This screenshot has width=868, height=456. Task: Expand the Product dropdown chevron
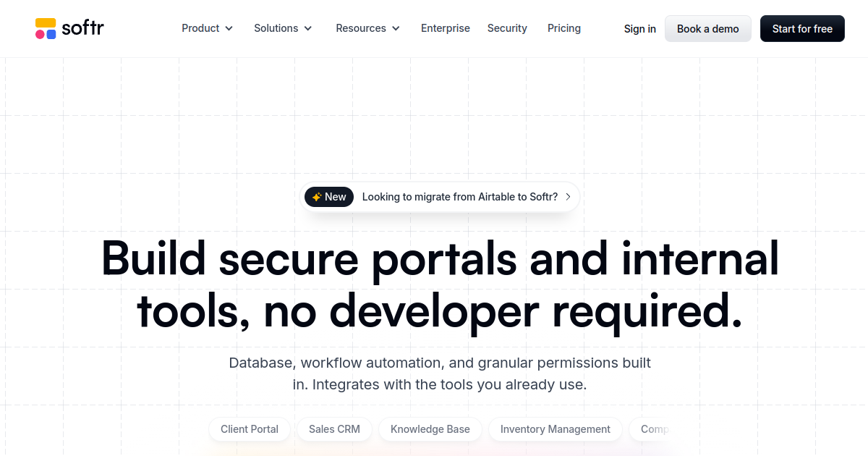coord(229,29)
